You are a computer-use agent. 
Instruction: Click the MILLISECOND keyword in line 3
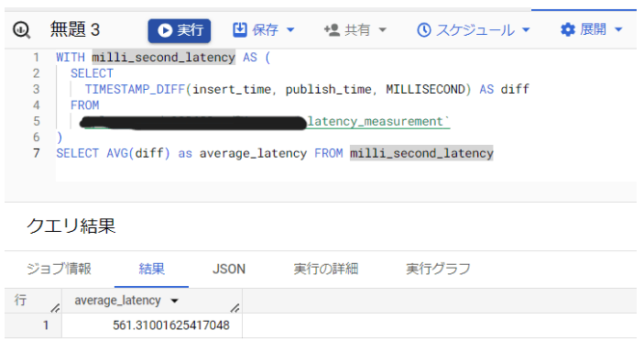click(425, 89)
